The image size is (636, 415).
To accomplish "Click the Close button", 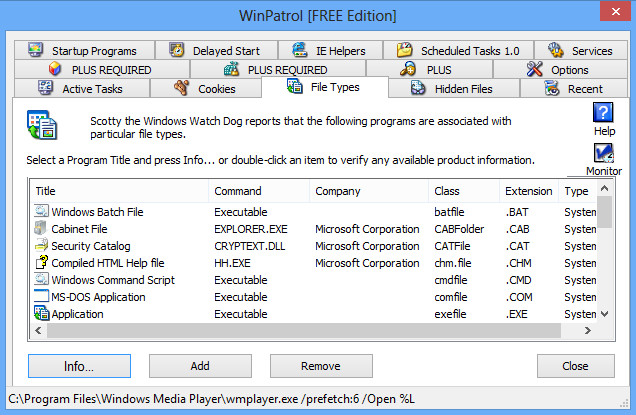I will 576,366.
